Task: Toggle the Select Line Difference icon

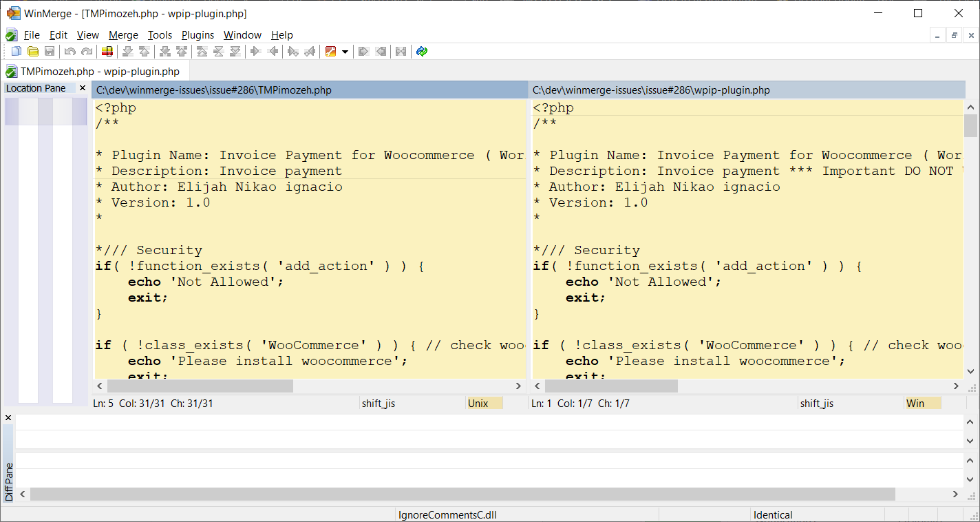Action: (x=107, y=51)
